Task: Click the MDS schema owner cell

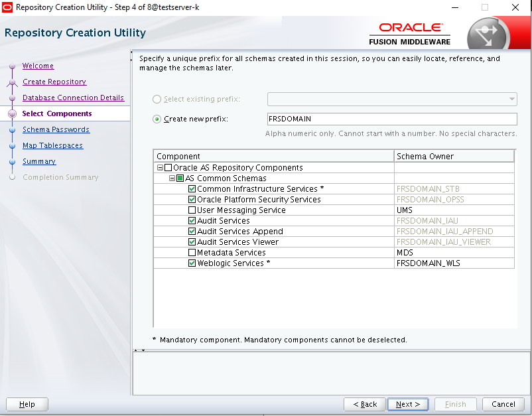Action: coord(454,252)
